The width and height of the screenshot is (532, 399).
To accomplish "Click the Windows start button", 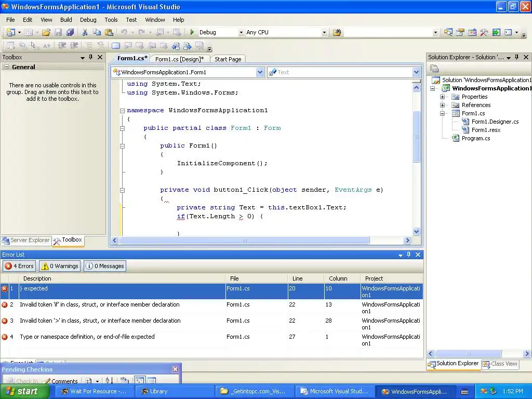I will point(24,391).
